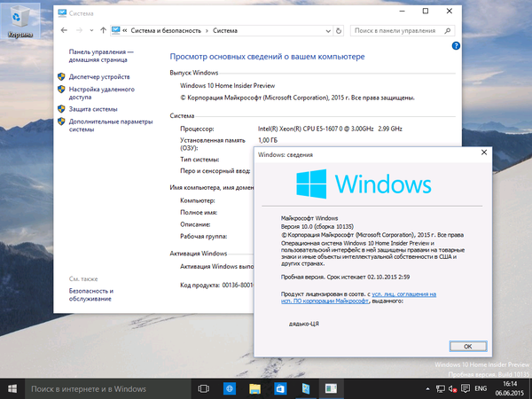Select installed memory value '1,00 ГБ'
The image size is (532, 399).
pyautogui.click(x=268, y=140)
